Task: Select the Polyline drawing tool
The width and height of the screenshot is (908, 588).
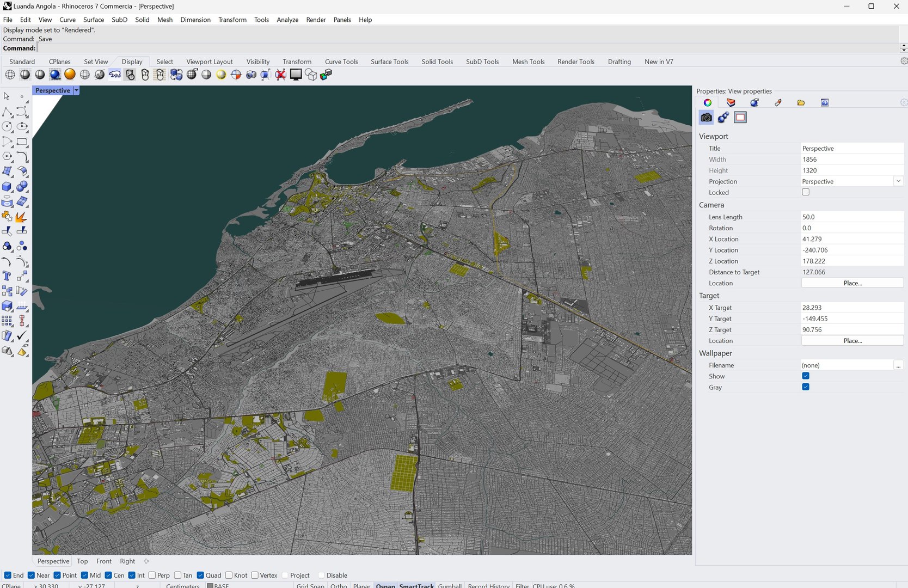Action: [7, 112]
